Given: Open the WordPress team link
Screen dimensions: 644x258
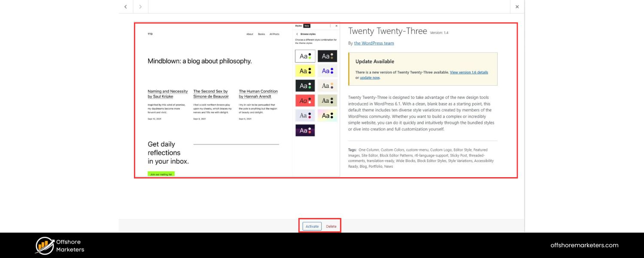Looking at the screenshot, I should click(374, 43).
